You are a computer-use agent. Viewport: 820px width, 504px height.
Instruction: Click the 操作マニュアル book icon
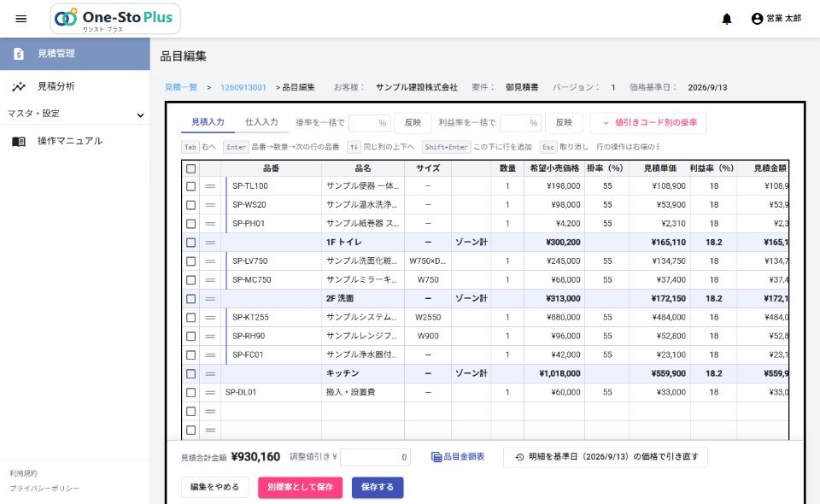(x=19, y=141)
